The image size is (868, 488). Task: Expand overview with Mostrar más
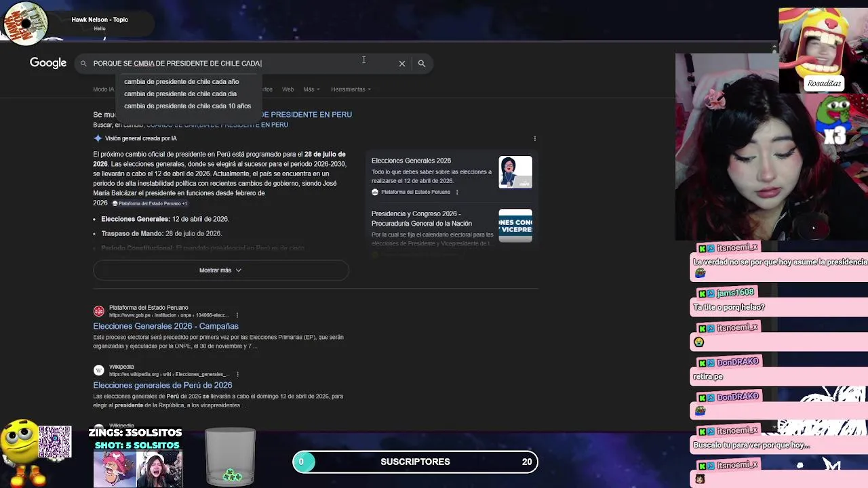(x=220, y=270)
